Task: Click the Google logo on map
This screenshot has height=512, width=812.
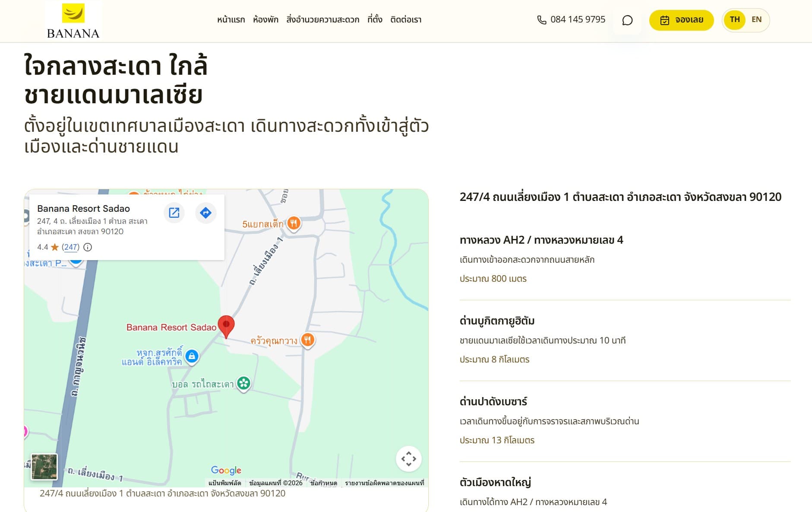Action: point(226,470)
